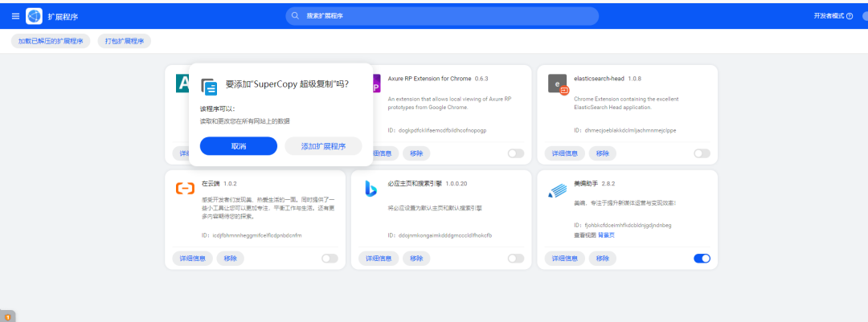The height and width of the screenshot is (322, 868).
Task: Click the SuperCopy icon in the dialog
Action: coord(209,86)
